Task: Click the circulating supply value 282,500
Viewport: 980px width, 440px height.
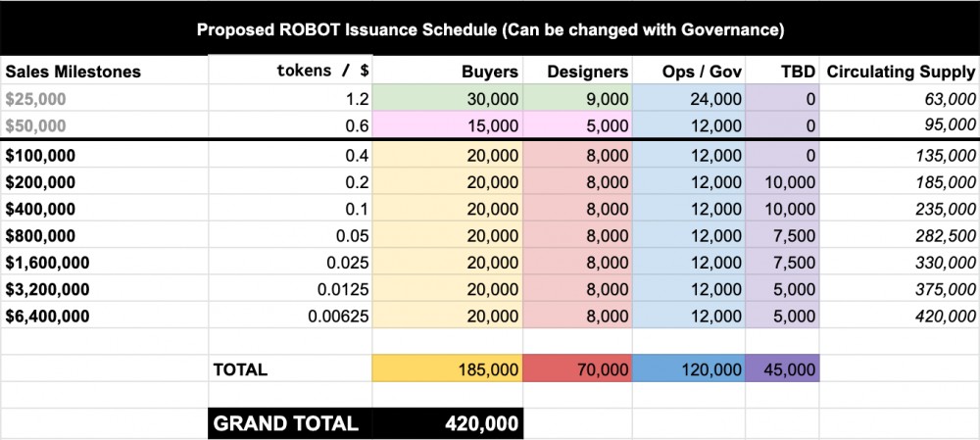Action: pyautogui.click(x=943, y=234)
